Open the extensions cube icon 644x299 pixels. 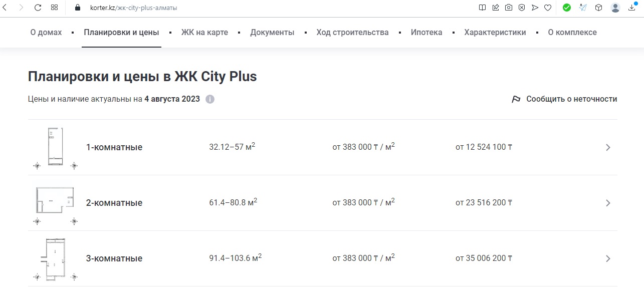coord(598,8)
